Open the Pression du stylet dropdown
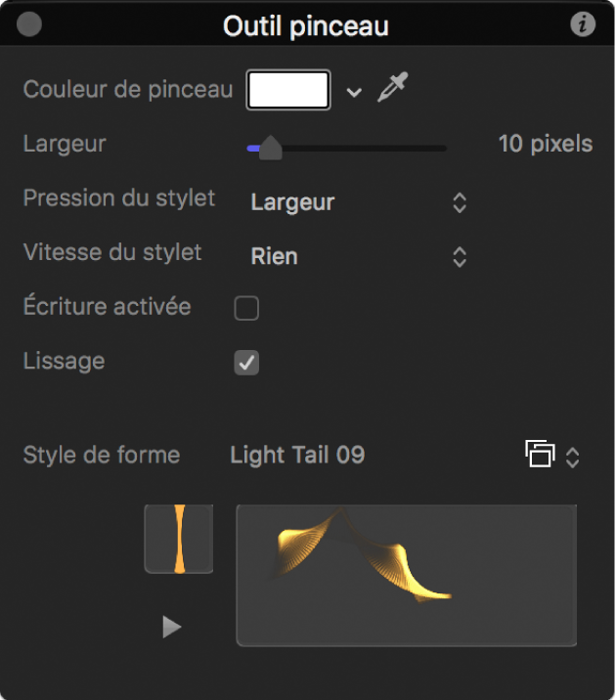The image size is (616, 700). coord(359,202)
